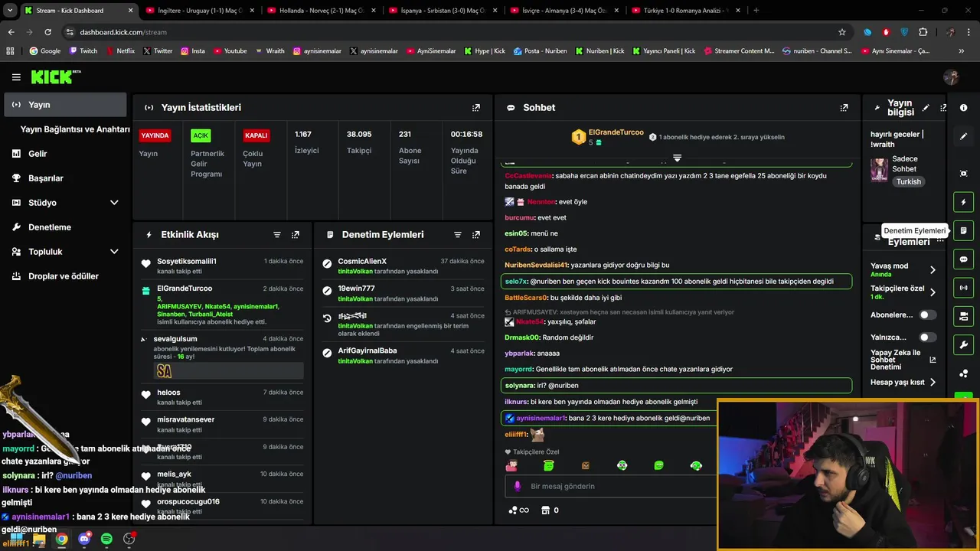Viewport: 980px width, 551px height.
Task: Open Takipçilere özel options chevron
Action: [x=933, y=292]
